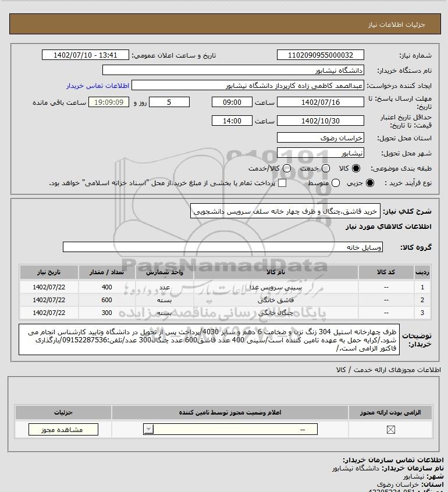Click the عدد unit cell
The height and width of the screenshot is (492, 448).
click(165, 287)
